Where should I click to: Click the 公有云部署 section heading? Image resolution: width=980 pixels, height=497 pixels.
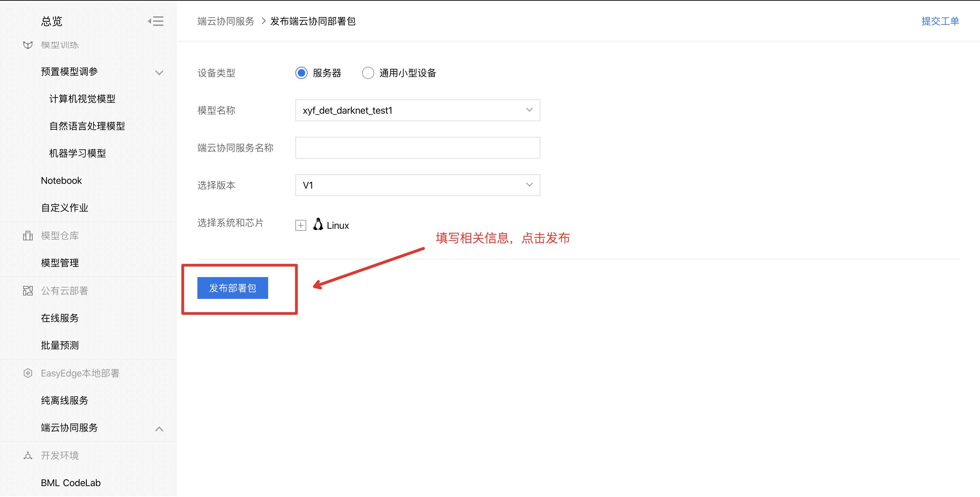point(65,291)
